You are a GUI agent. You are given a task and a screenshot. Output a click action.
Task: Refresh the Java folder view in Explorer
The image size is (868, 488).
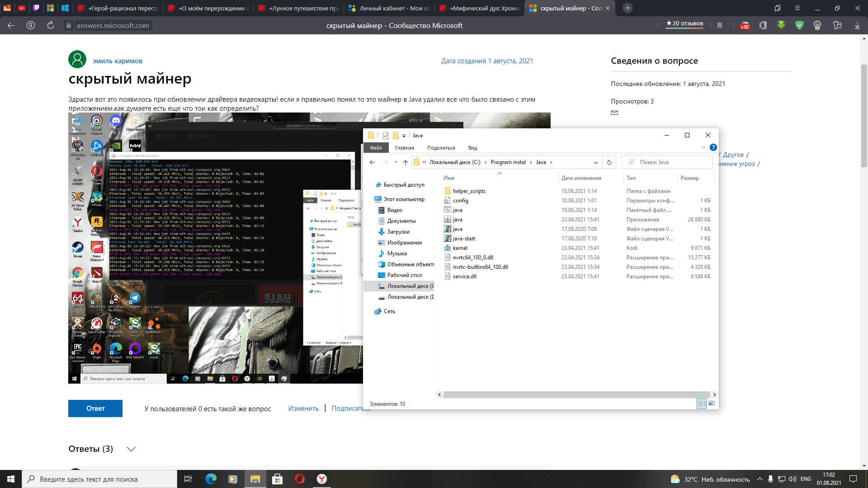point(609,162)
